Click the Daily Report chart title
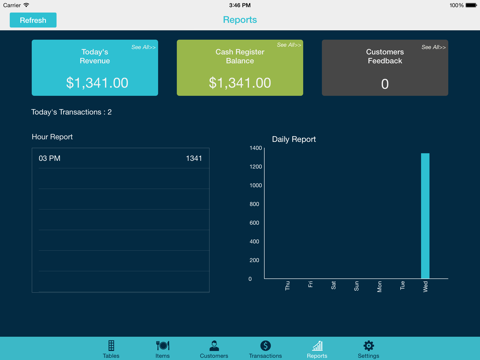This screenshot has width=480, height=360. point(294,139)
